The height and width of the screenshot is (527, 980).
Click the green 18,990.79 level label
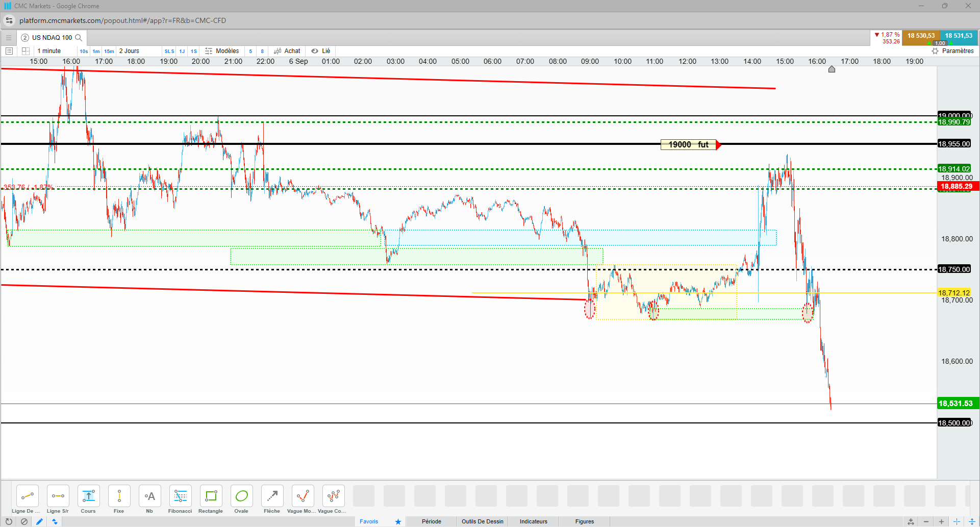954,122
